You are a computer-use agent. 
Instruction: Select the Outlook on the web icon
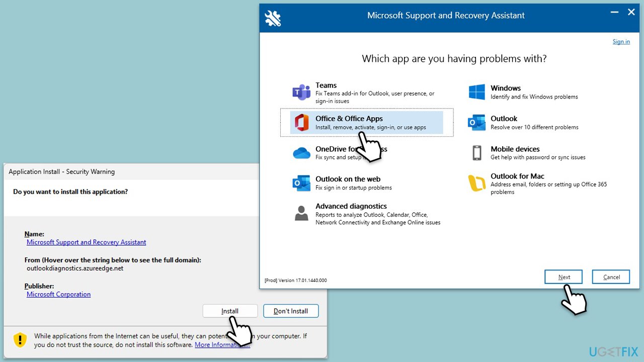coord(301,183)
